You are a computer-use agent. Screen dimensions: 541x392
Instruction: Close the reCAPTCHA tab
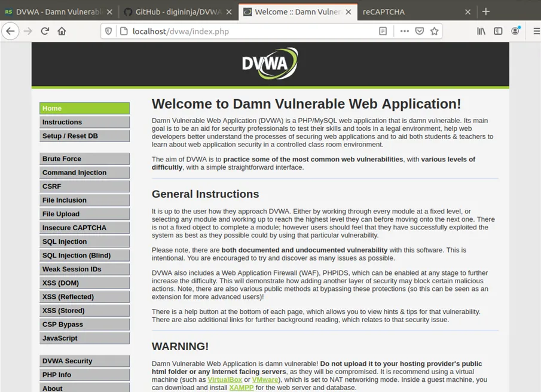click(467, 12)
